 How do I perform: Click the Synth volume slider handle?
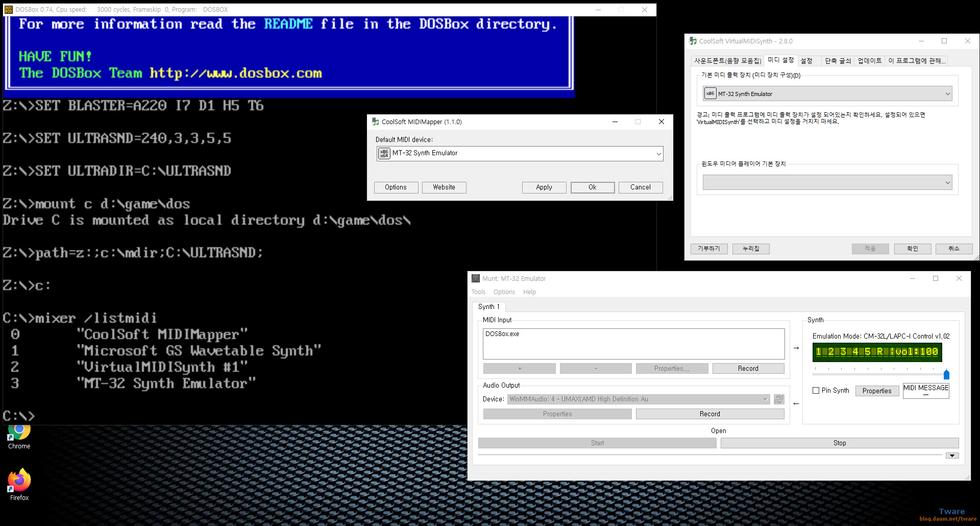946,375
